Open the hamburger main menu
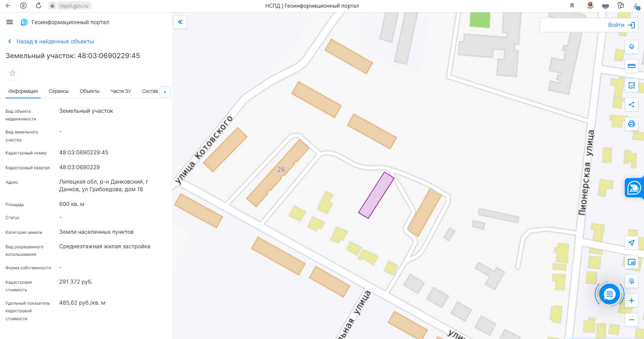 [10, 22]
